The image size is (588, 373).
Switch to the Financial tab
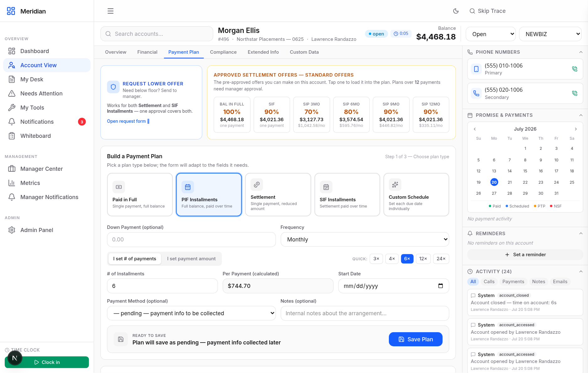point(147,52)
